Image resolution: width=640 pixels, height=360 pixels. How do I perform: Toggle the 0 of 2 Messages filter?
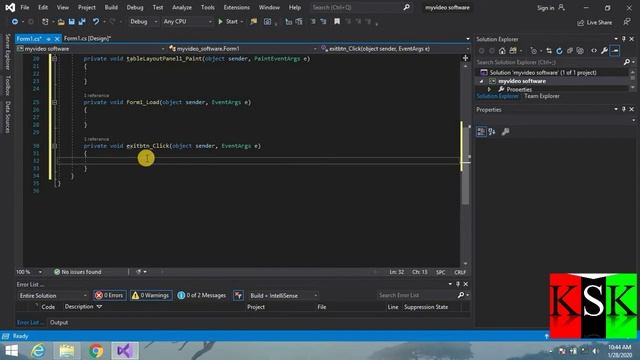[x=202, y=295]
